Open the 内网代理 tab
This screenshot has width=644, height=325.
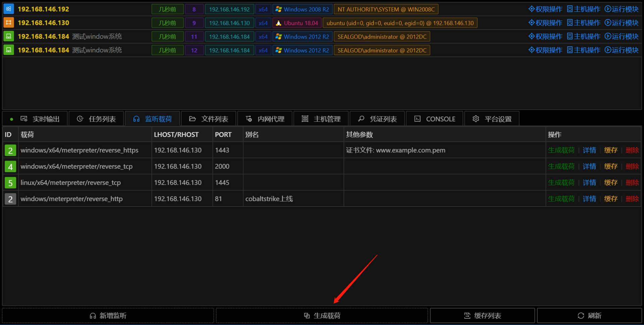point(265,119)
